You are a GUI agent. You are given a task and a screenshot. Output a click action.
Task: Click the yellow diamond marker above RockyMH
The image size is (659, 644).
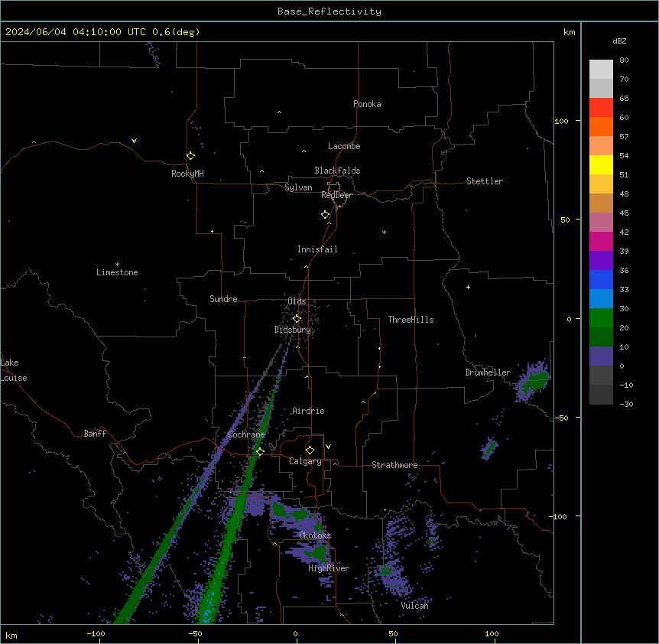tap(190, 156)
